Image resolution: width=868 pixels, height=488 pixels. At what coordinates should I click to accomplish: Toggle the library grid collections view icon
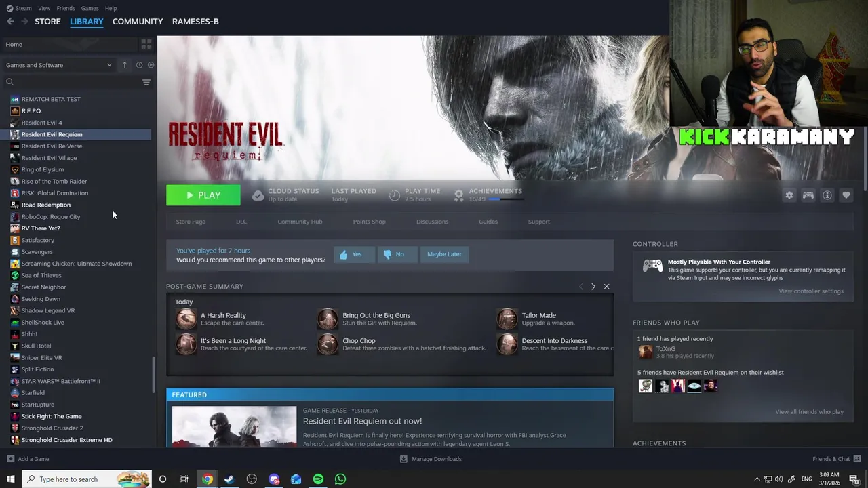146,44
